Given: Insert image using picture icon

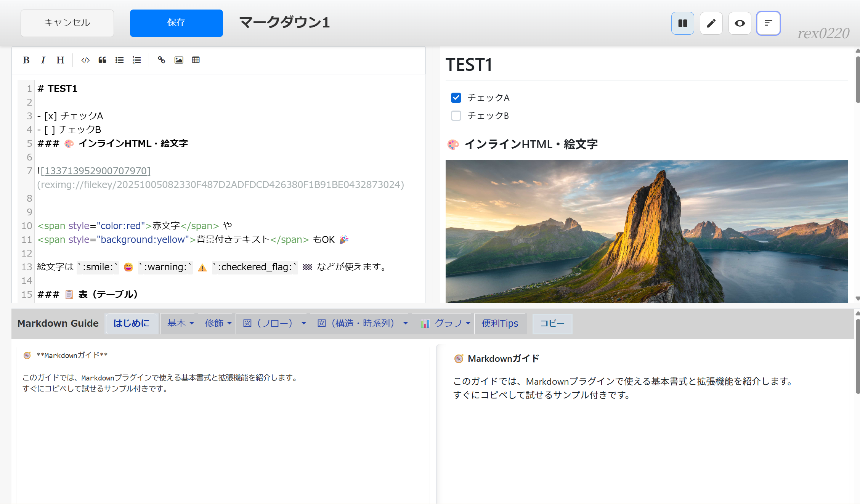Looking at the screenshot, I should pyautogui.click(x=179, y=60).
